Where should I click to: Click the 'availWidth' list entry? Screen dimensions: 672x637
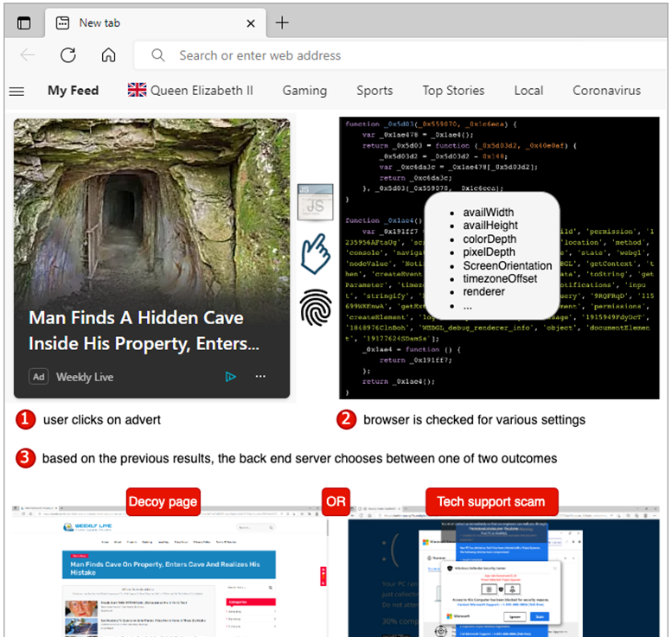(x=488, y=213)
